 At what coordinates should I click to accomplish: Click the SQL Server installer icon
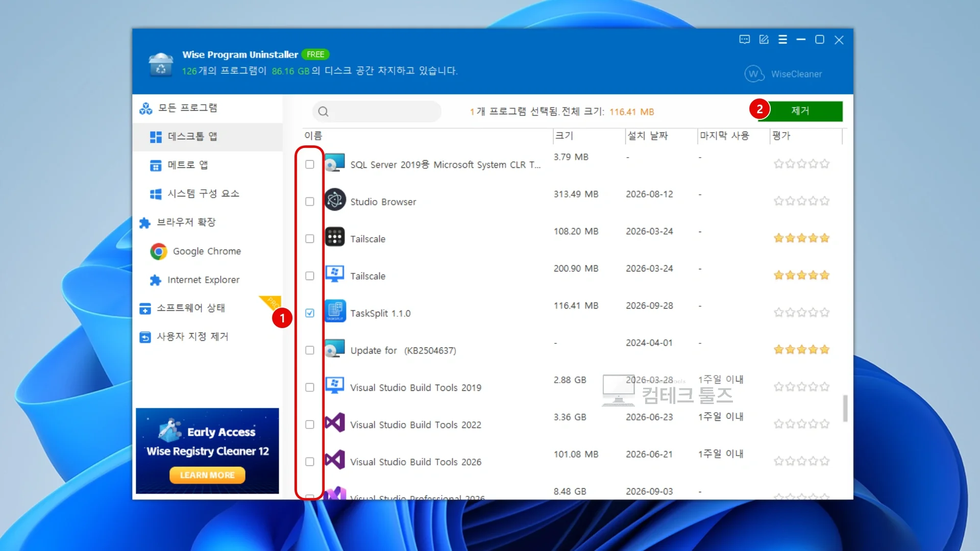[x=335, y=163]
